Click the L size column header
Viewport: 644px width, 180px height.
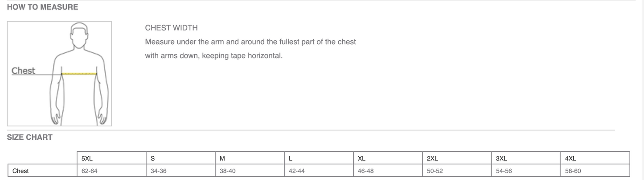pos(291,159)
